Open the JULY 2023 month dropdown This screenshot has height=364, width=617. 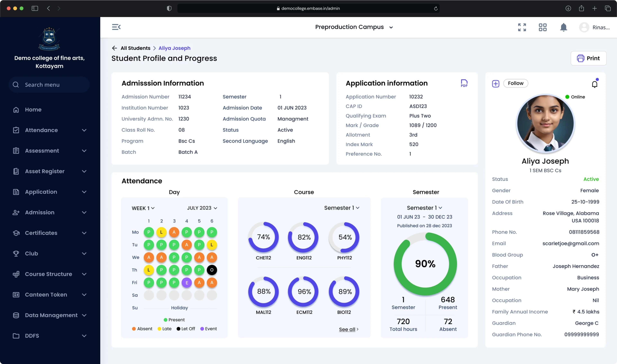coord(202,208)
